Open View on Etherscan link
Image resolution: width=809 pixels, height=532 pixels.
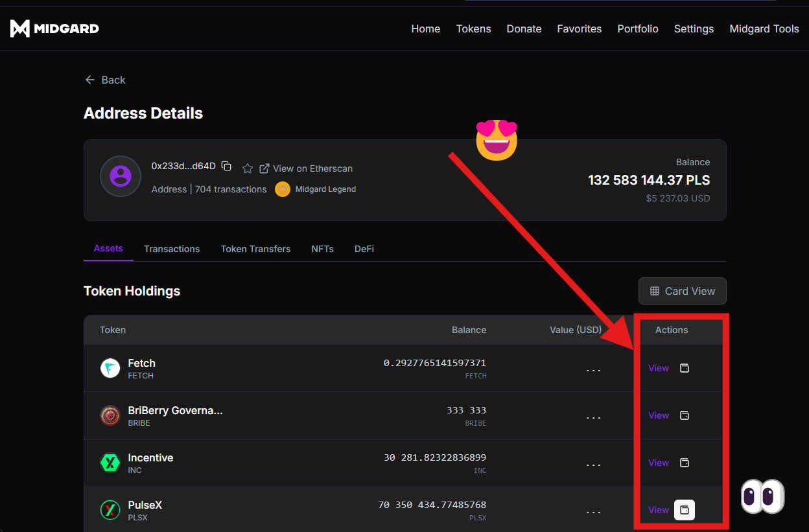pos(306,168)
